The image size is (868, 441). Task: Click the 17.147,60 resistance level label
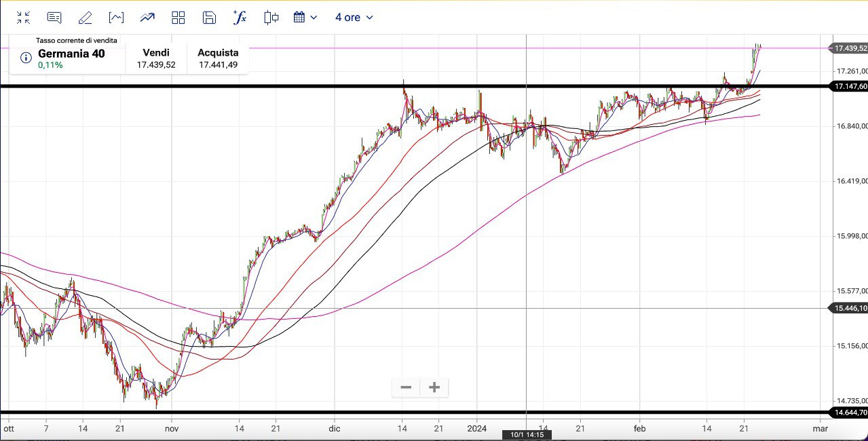click(x=850, y=86)
